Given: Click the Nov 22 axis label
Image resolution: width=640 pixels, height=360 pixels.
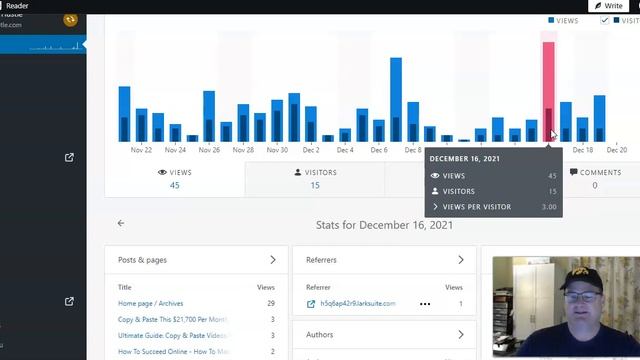Looking at the screenshot, I should [x=141, y=150].
